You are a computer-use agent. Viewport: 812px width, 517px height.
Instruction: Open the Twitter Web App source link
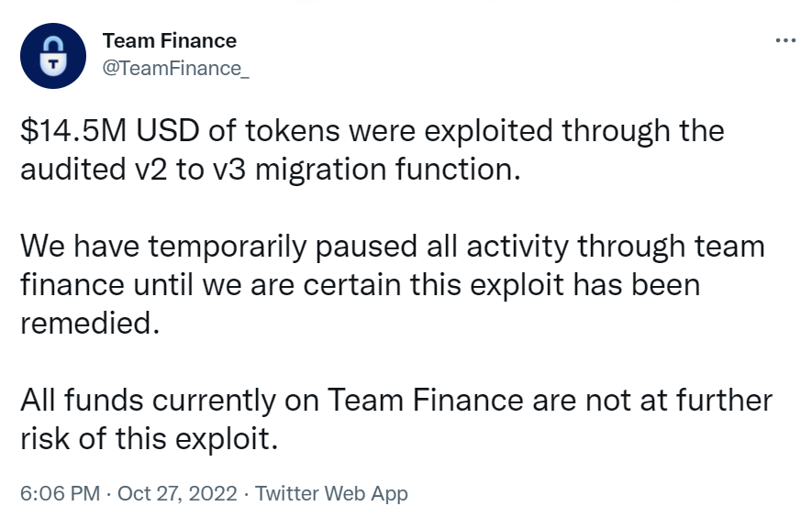point(331,493)
